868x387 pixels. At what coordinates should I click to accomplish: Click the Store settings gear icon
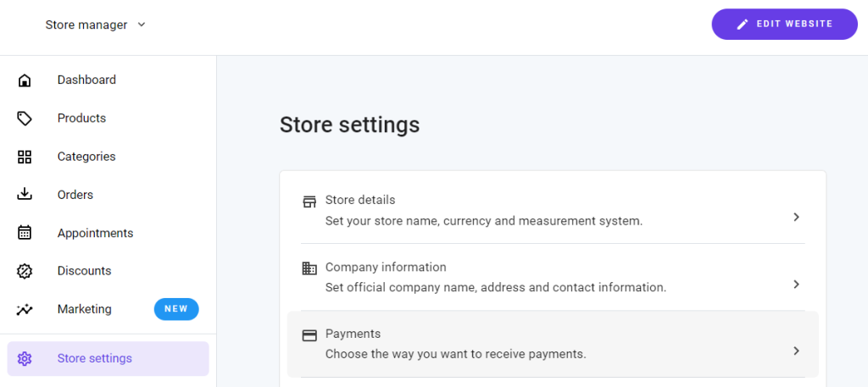pos(25,358)
